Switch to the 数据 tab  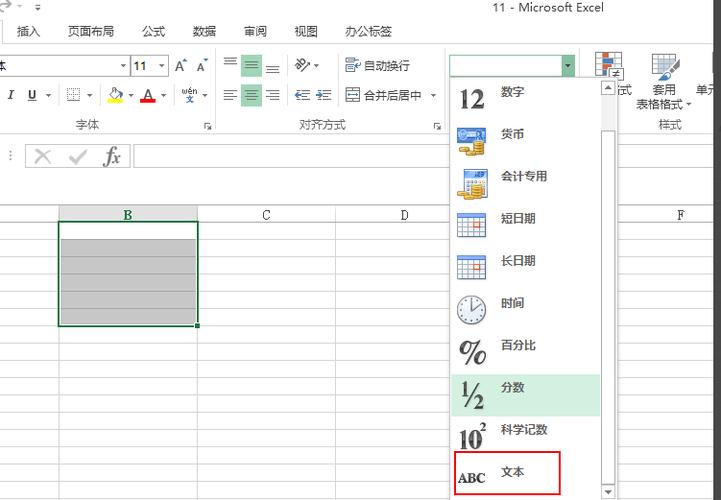click(x=204, y=32)
